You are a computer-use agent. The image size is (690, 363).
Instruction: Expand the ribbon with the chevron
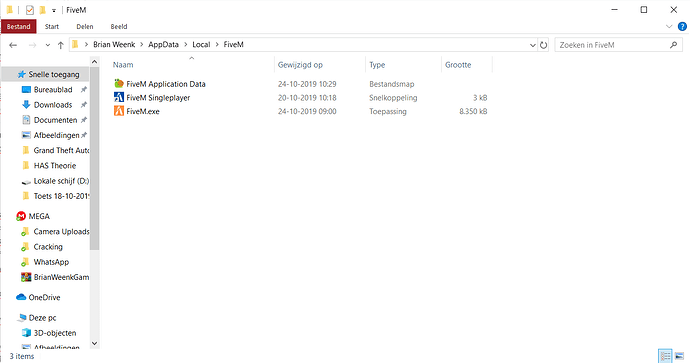point(669,26)
